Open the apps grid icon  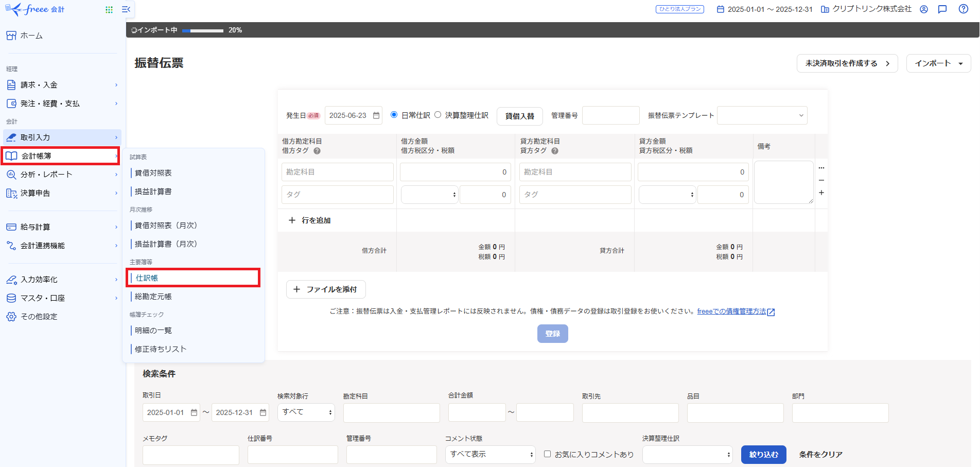[x=109, y=9]
